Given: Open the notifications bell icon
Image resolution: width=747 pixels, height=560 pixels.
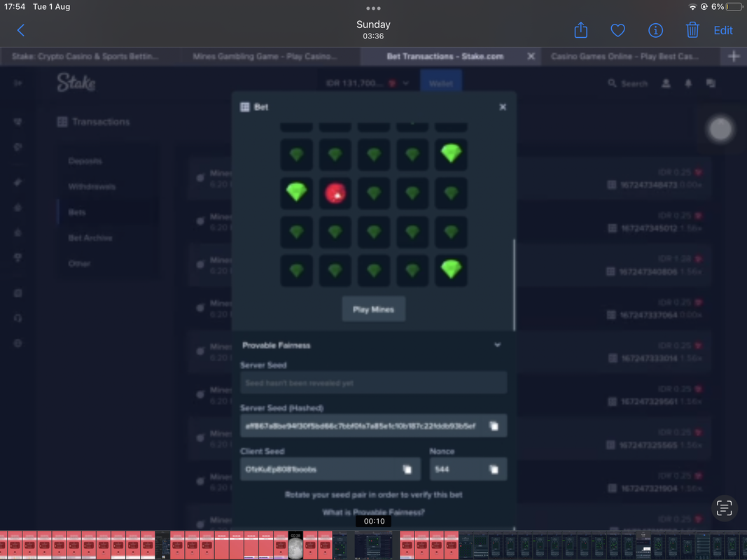Looking at the screenshot, I should [688, 83].
